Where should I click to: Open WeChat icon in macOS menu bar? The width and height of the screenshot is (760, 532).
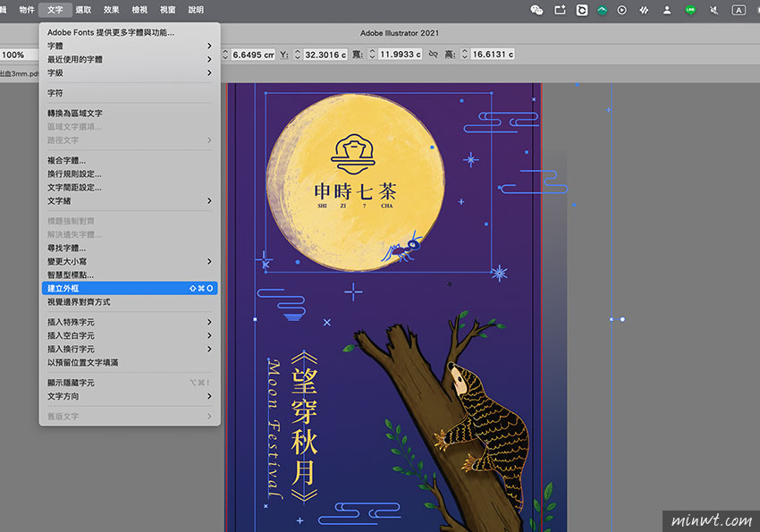(536, 10)
